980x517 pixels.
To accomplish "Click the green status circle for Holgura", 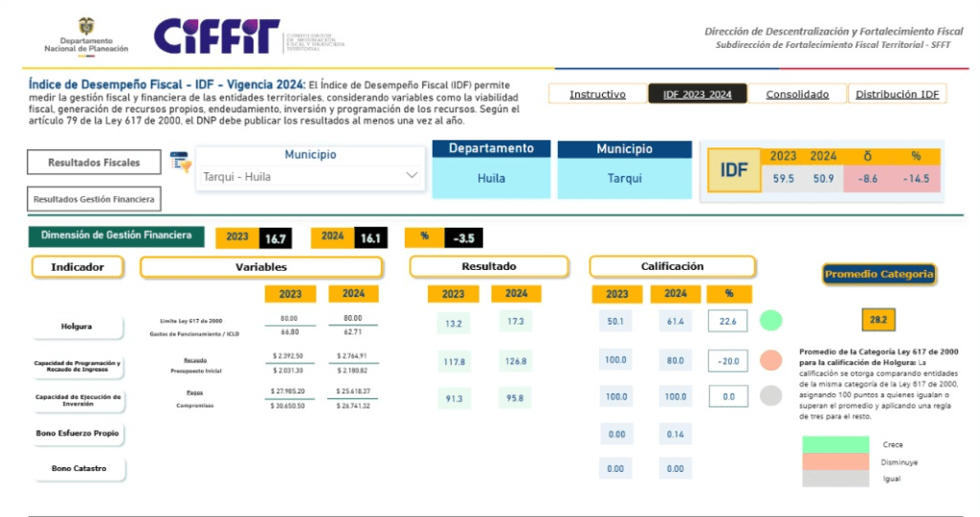I will click(x=771, y=321).
